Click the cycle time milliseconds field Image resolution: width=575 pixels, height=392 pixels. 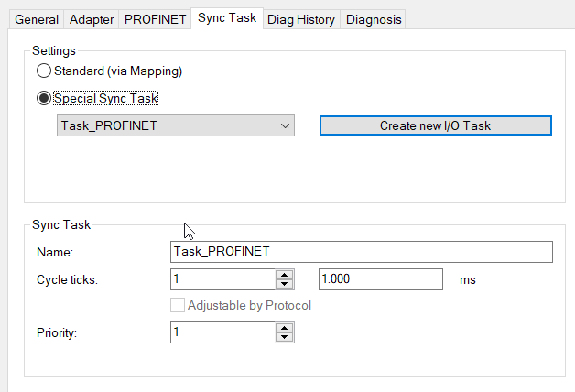coord(380,279)
